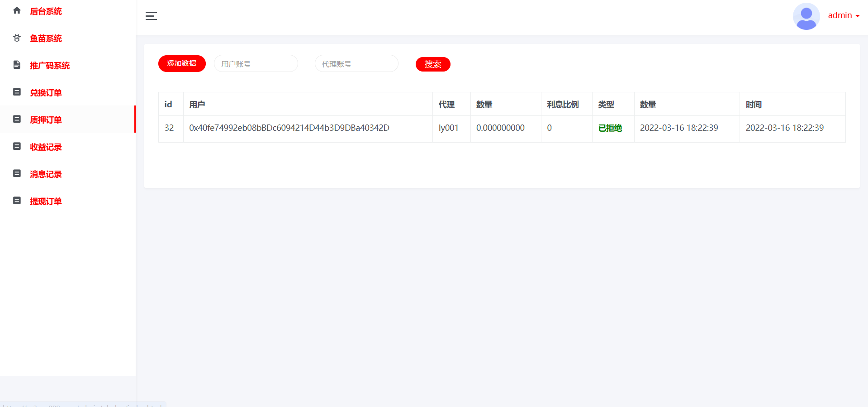Click the 利息比例 column header
This screenshot has height=407, width=868.
coord(562,105)
